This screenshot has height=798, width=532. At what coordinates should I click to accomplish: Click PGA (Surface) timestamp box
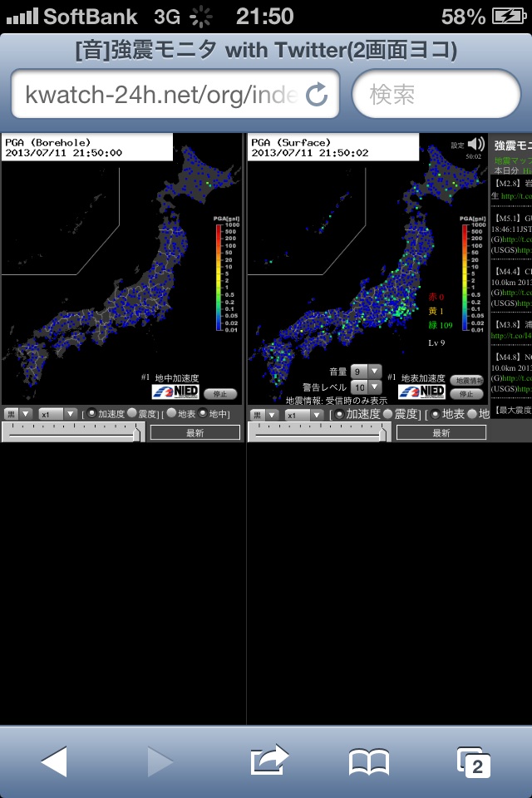tap(333, 147)
